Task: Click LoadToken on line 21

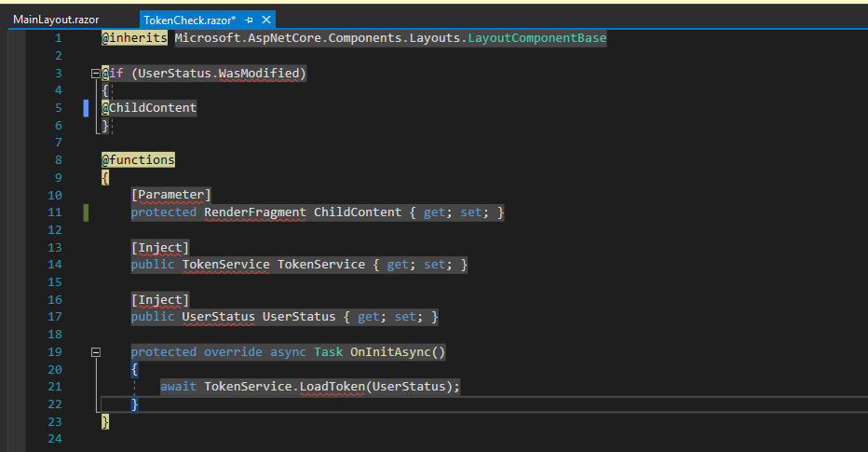Action: pos(332,387)
